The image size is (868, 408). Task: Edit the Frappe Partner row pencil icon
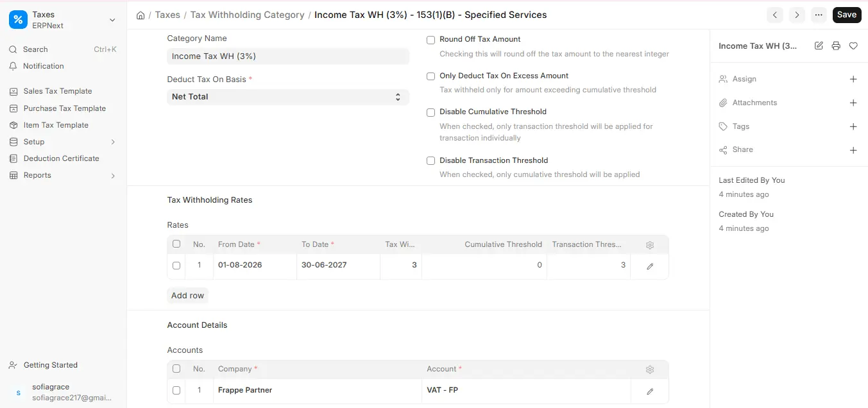[x=650, y=391]
